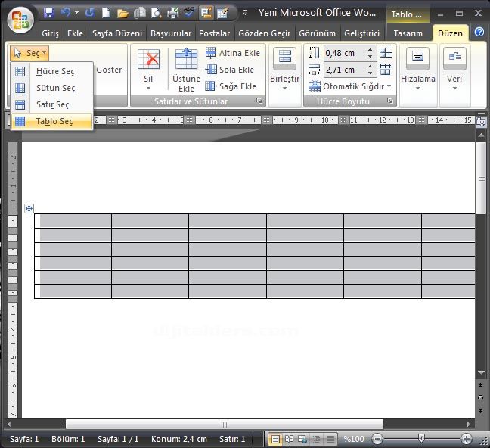The height and width of the screenshot is (448, 490).
Task: Click the print preview icon
Action: (x=156, y=13)
